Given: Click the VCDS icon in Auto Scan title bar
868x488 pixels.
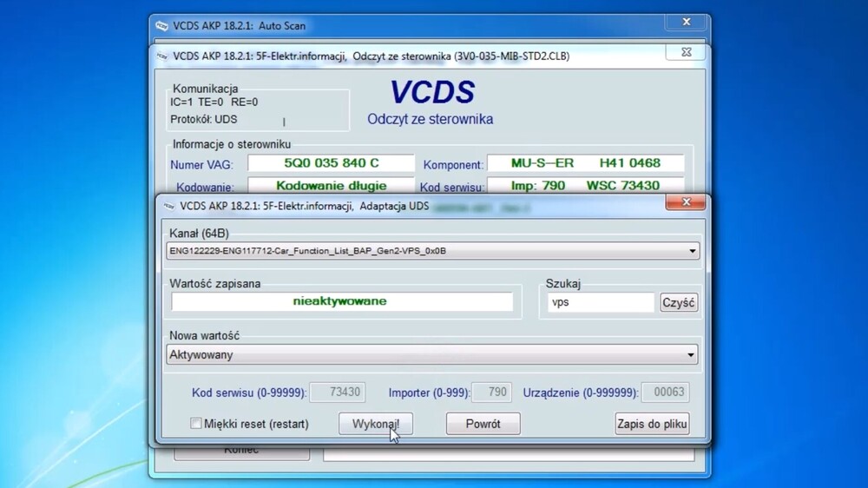Looking at the screenshot, I should pyautogui.click(x=161, y=26).
